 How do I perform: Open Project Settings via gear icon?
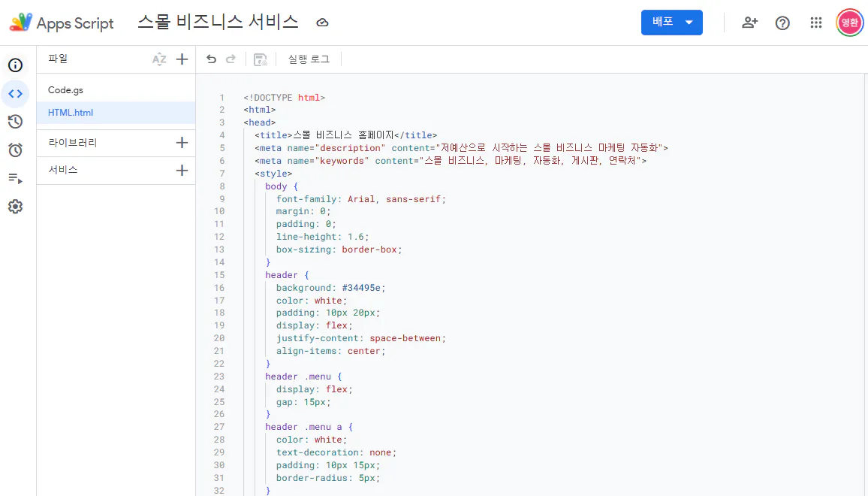pos(15,206)
